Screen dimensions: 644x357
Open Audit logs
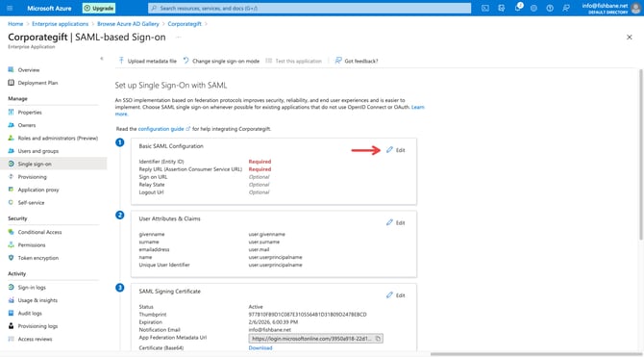(30, 313)
